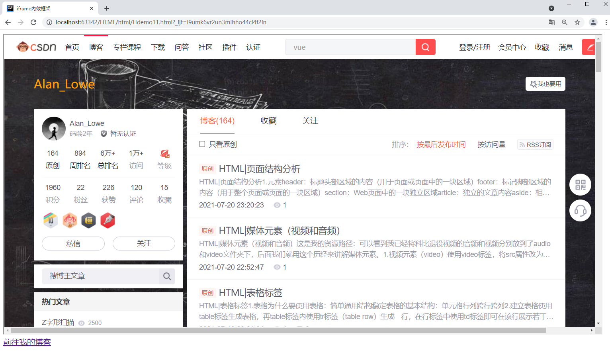Click the translate page icon
The image size is (610, 364).
(x=552, y=22)
